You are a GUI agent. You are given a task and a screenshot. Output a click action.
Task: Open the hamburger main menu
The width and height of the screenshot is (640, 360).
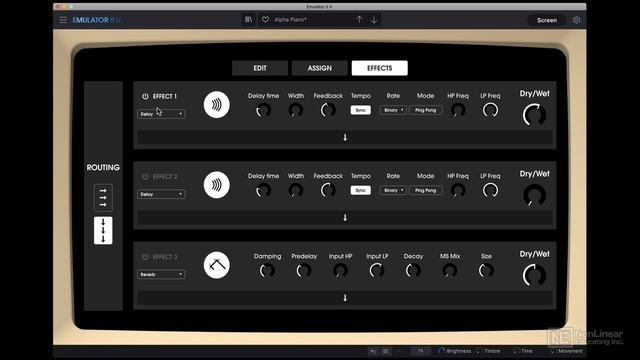tap(63, 20)
